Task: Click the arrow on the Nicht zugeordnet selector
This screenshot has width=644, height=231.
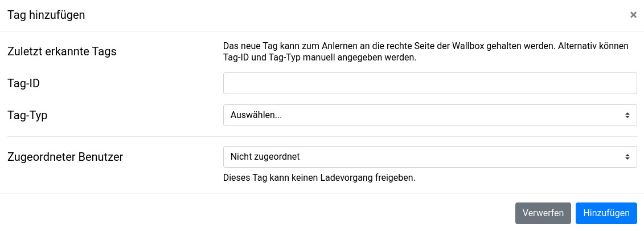Action: pos(627,156)
